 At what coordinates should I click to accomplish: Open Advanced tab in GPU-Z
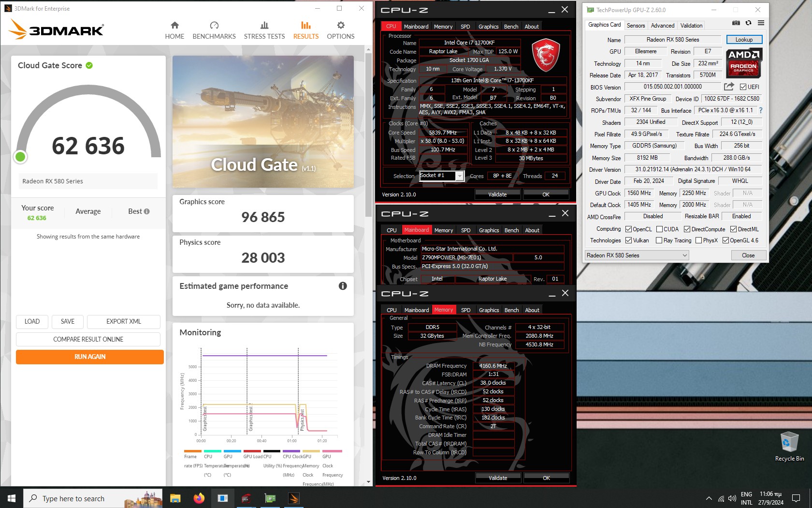[x=662, y=26]
